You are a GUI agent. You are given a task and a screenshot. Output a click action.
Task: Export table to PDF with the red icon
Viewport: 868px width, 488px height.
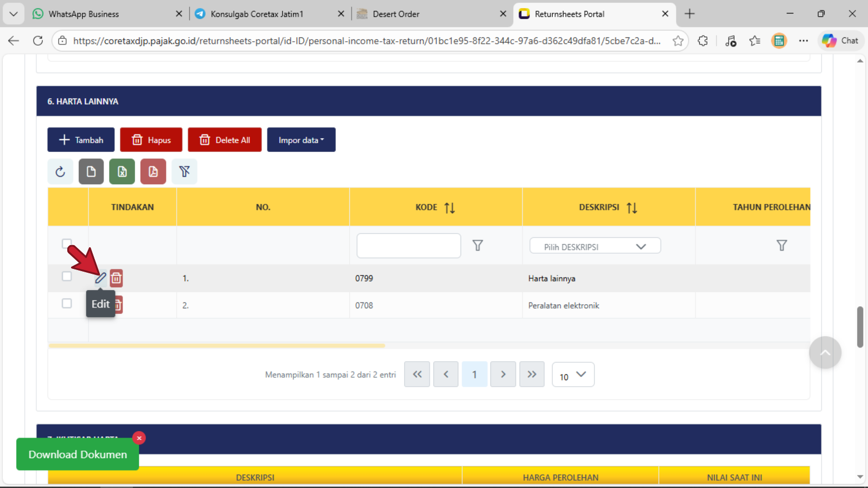tap(153, 172)
